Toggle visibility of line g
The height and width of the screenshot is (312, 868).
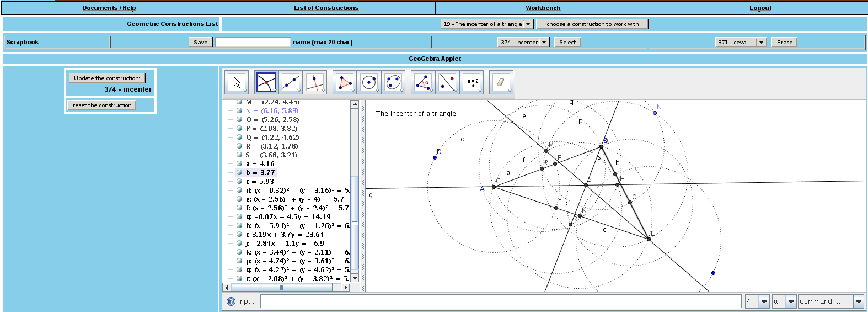click(239, 216)
